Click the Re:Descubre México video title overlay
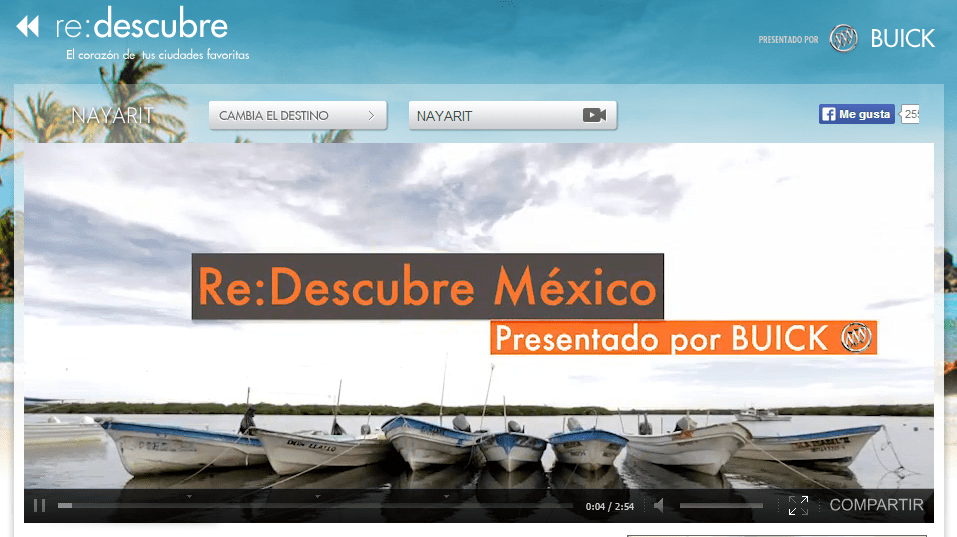The height and width of the screenshot is (537, 957). (427, 287)
